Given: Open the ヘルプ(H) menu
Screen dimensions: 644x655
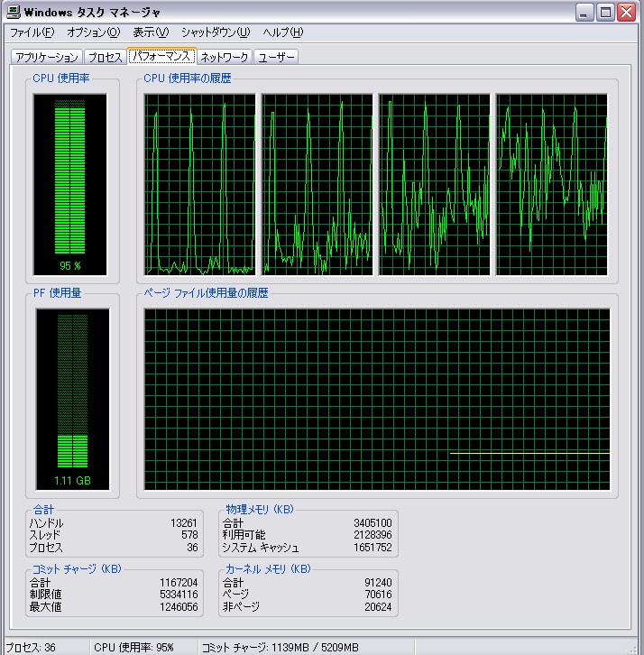Looking at the screenshot, I should [x=282, y=32].
